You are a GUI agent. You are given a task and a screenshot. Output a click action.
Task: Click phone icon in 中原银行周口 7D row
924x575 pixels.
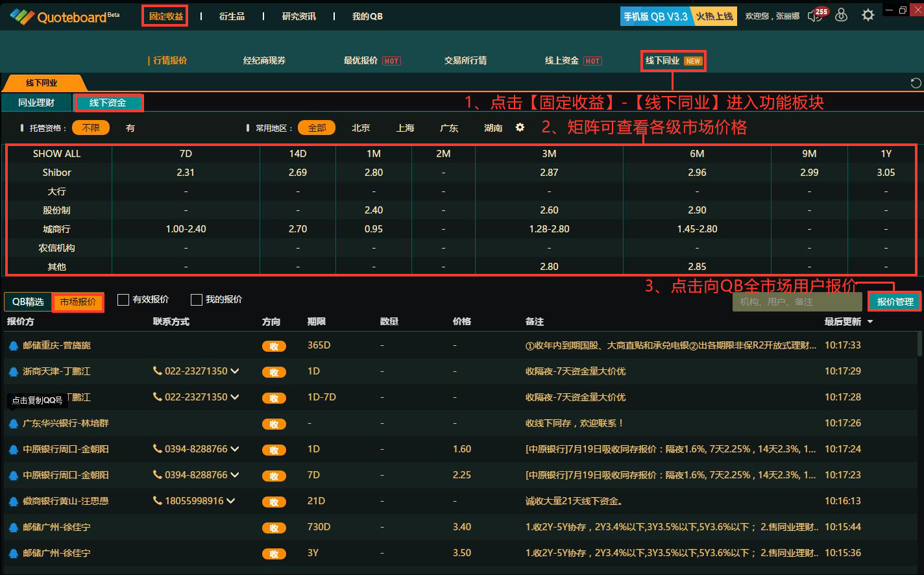click(157, 475)
